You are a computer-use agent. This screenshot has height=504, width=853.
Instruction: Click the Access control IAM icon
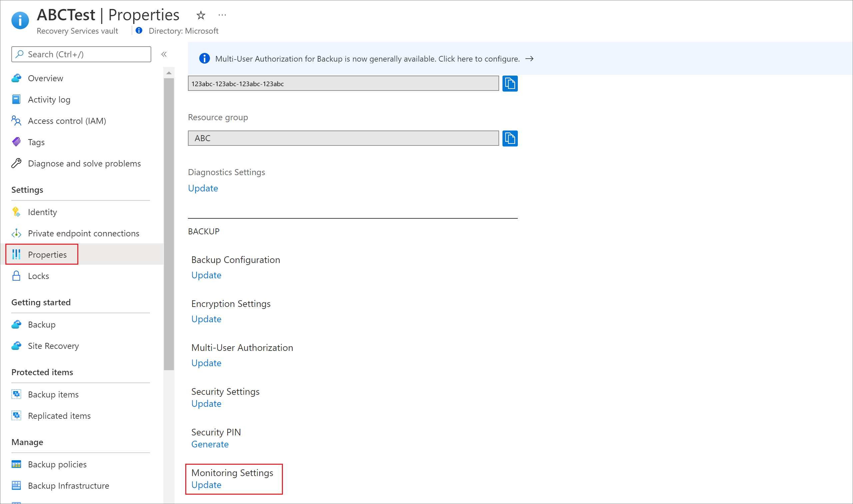[x=16, y=121]
